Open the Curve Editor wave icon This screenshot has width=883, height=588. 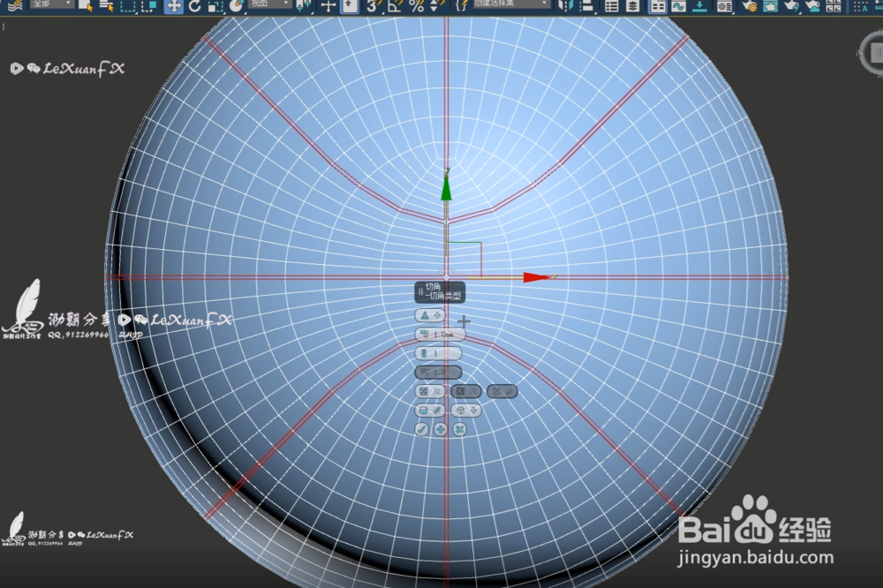(x=678, y=6)
